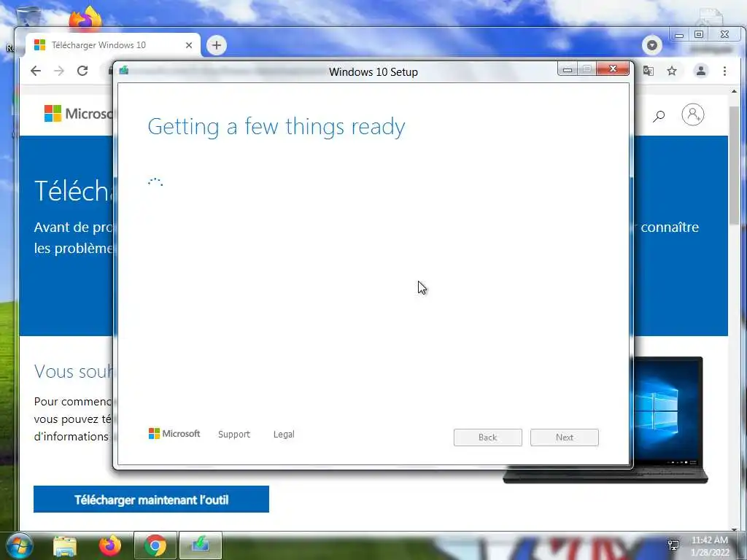Viewport: 747px width, 560px height.
Task: Click the Recycle Bin desktop icon
Action: (x=28, y=17)
